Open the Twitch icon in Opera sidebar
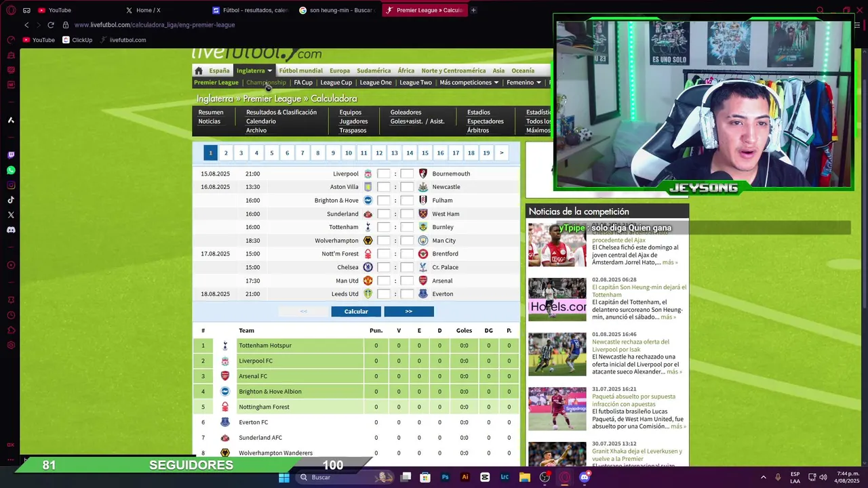 pyautogui.click(x=11, y=155)
